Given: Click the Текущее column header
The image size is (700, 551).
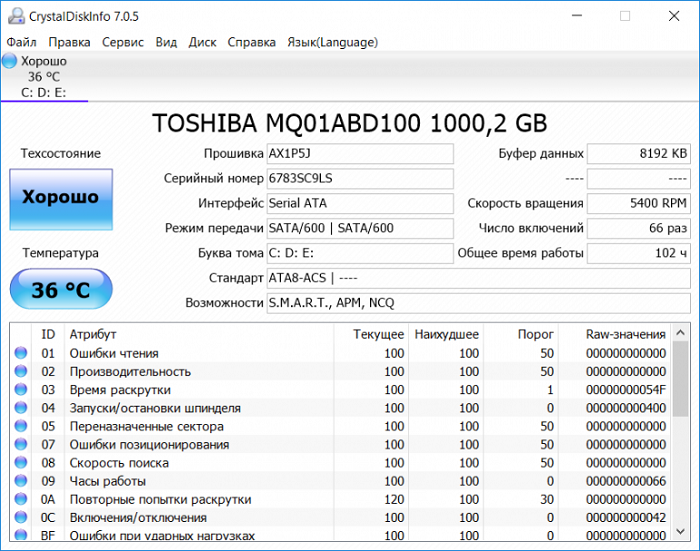Looking at the screenshot, I should coord(371,334).
